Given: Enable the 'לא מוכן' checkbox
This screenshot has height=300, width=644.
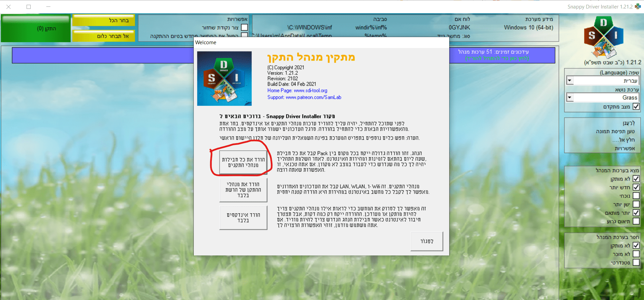Looking at the screenshot, I should coord(636,254).
